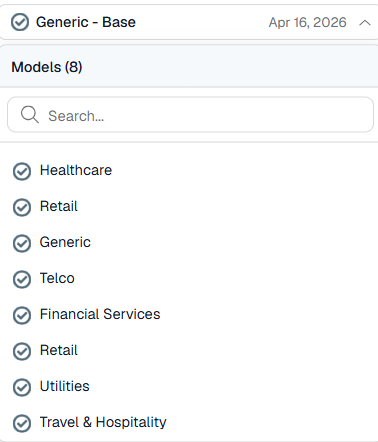Click the checkmark icon next to Healthcare
This screenshot has height=442, width=378.
[22, 171]
